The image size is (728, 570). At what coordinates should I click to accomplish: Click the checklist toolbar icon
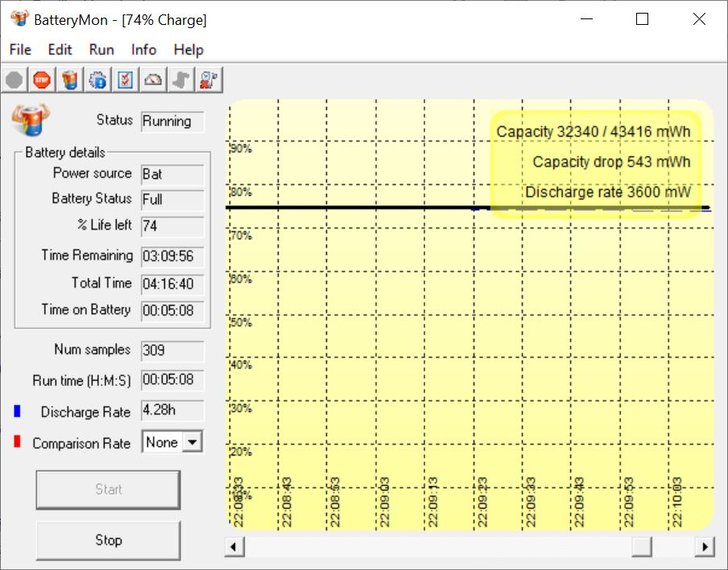click(126, 80)
